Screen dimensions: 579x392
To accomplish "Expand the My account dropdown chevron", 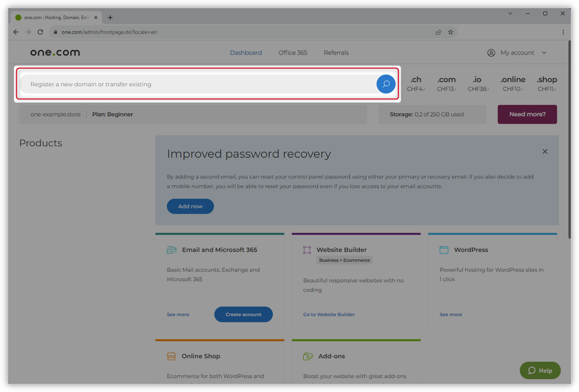I will click(544, 53).
